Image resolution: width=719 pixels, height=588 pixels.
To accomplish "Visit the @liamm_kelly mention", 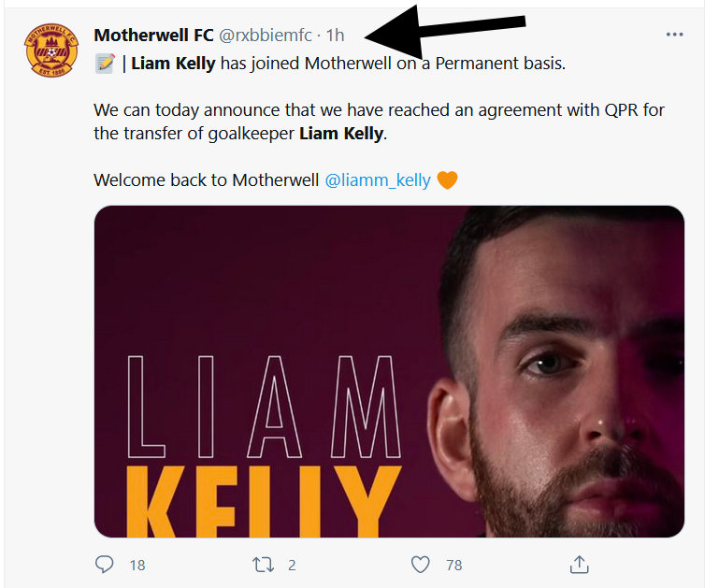I will point(378,179).
